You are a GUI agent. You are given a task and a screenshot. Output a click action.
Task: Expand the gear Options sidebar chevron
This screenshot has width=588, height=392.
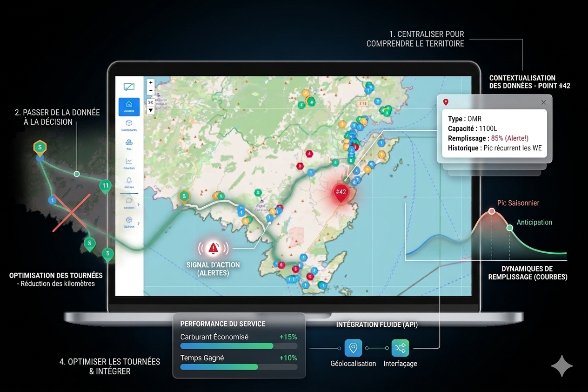(138, 223)
